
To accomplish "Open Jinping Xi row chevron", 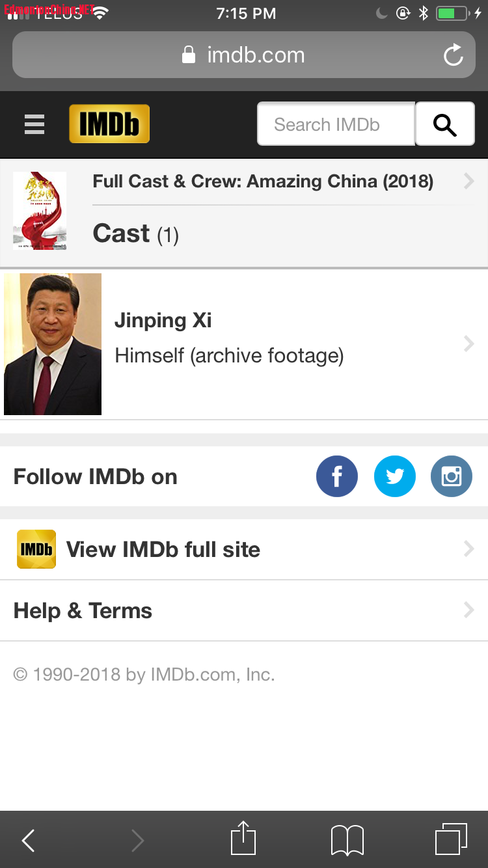I will tap(468, 344).
